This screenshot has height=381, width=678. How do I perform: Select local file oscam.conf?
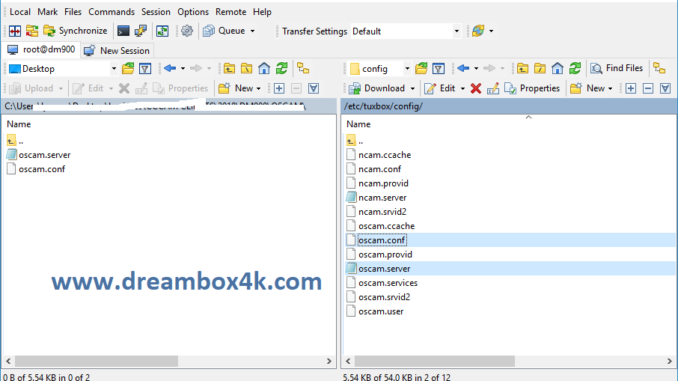coord(42,169)
